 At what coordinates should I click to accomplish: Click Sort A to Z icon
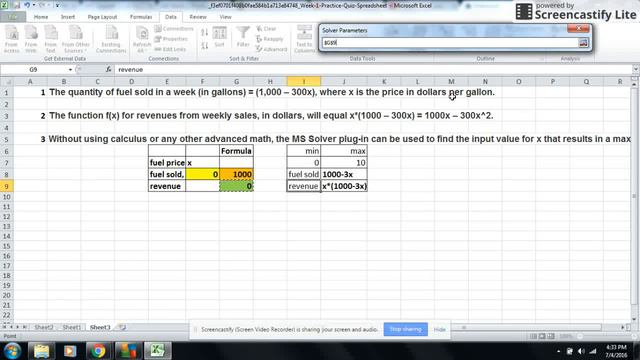click(204, 32)
